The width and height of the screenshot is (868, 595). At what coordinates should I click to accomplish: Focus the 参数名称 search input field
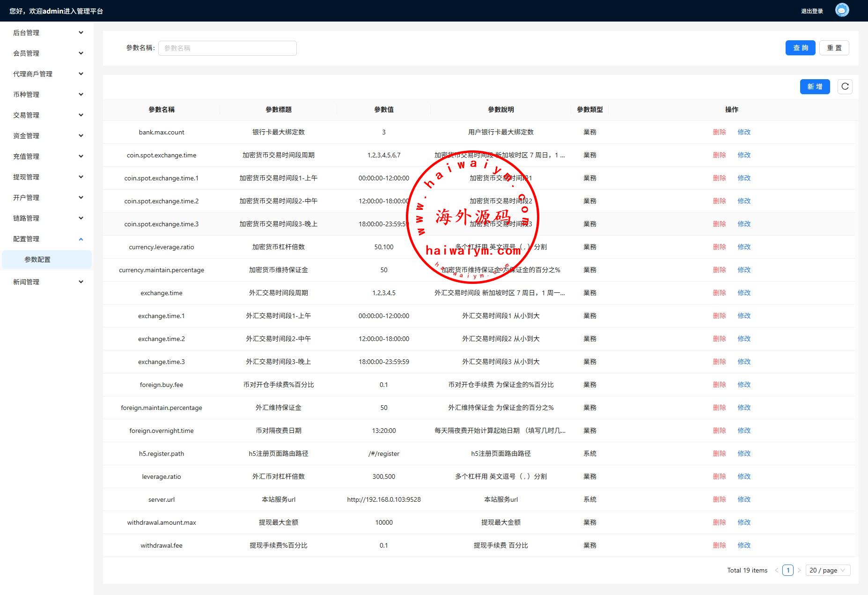(227, 48)
